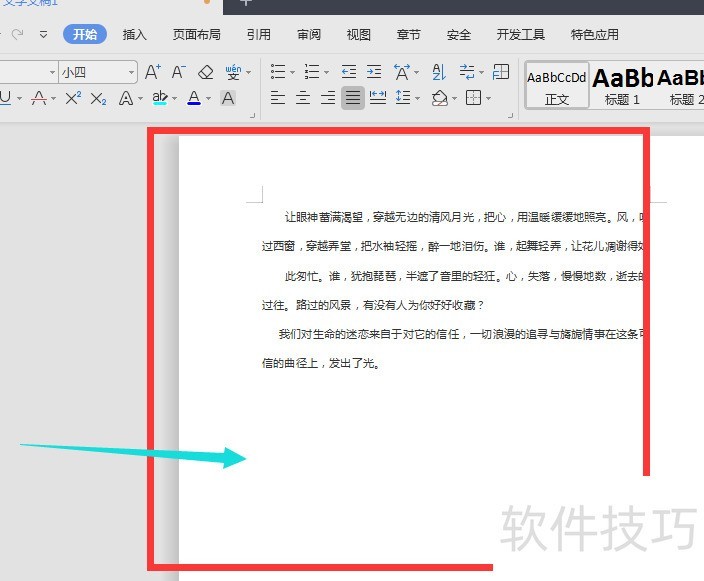This screenshot has height=581, width=704.
Task: Expand bullet list style dropdown
Action: [293, 72]
